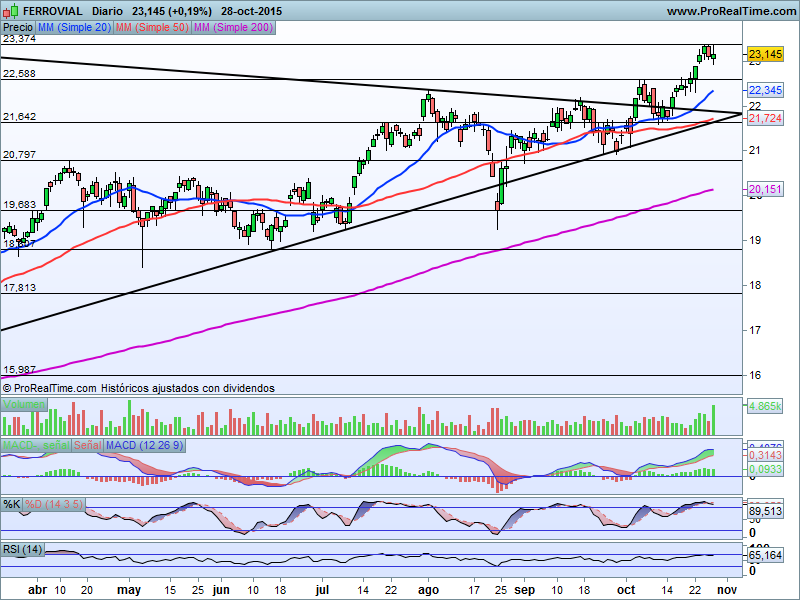This screenshot has width=800, height=600.
Task: Select the %D (14 3 5) label
Action: [52, 503]
